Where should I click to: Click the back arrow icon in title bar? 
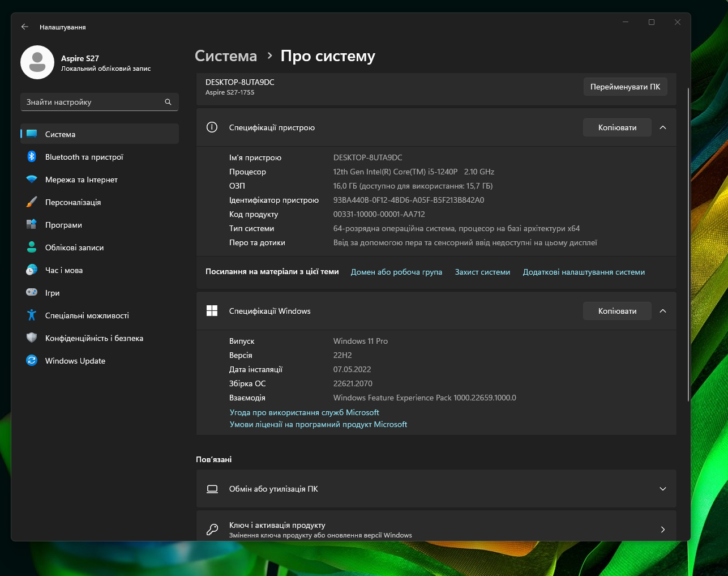(x=24, y=27)
